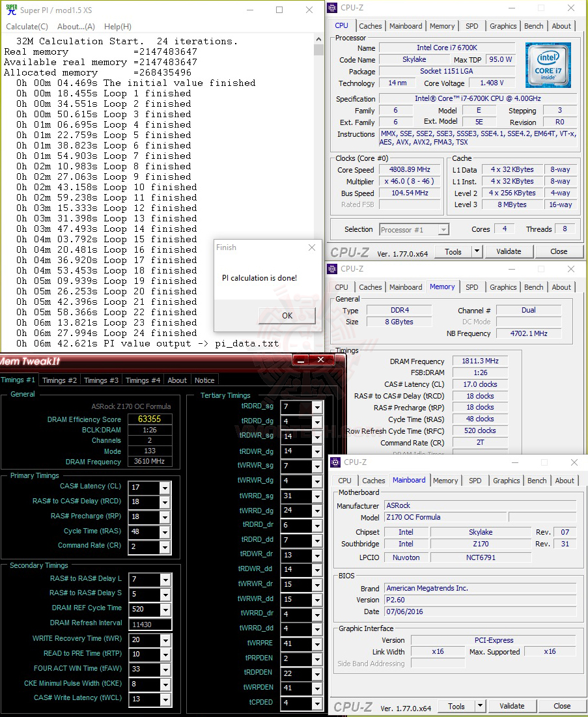Click OK on the PI calculation done dialog
Screen dimensions: 588x717
[287, 315]
